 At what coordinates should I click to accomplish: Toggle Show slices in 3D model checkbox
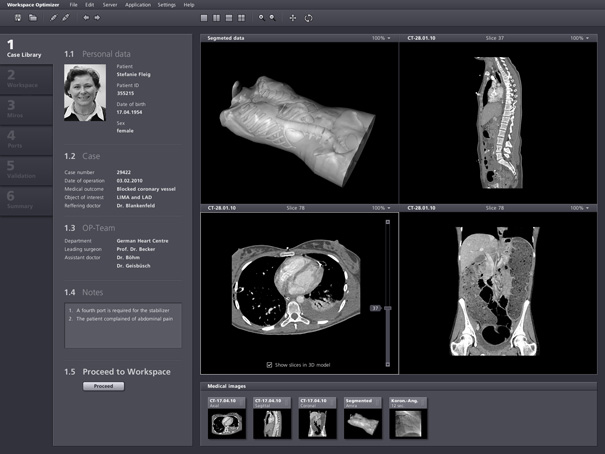coord(270,364)
